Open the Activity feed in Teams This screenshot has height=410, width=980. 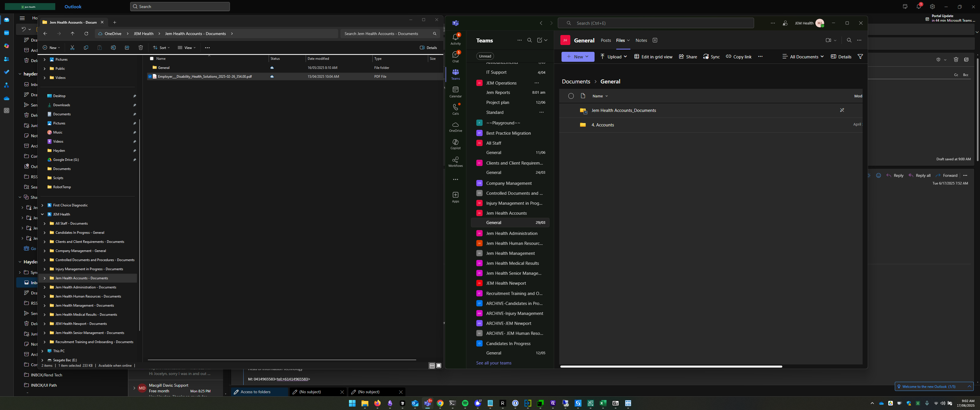pos(455,39)
